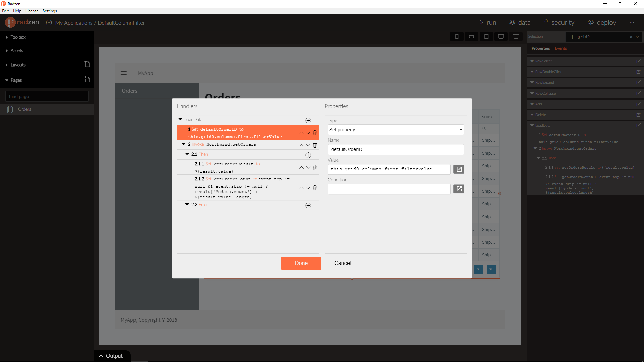Delete handler 1 Set defaultOrderID

coord(315,133)
